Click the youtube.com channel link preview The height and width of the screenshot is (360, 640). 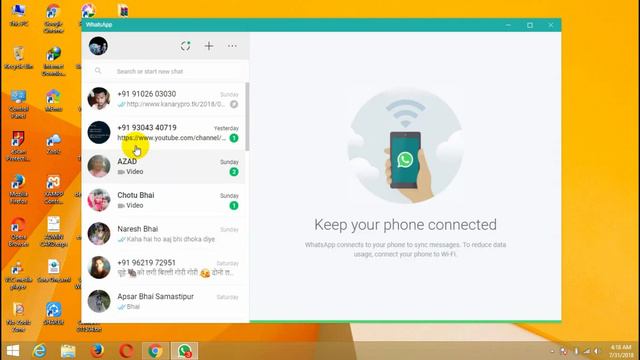coord(171,138)
